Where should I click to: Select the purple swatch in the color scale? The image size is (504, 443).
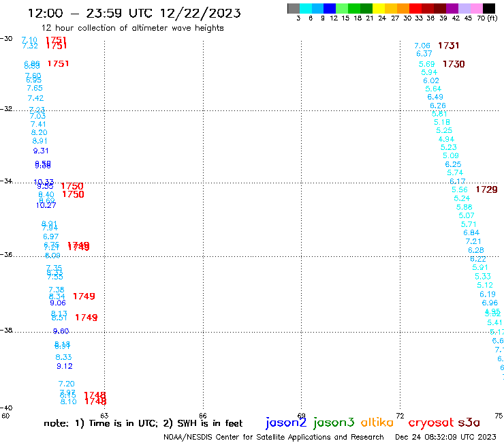click(452, 8)
